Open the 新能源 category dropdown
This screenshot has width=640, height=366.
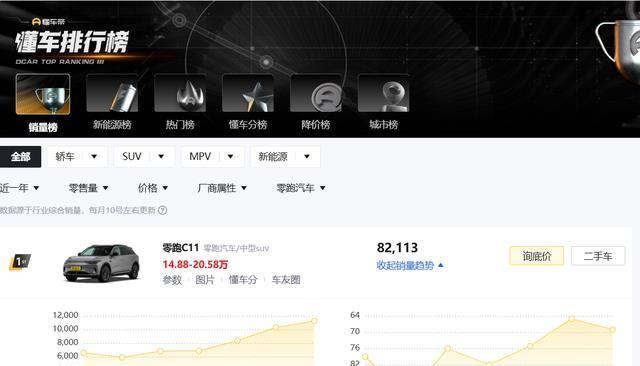[x=285, y=157]
